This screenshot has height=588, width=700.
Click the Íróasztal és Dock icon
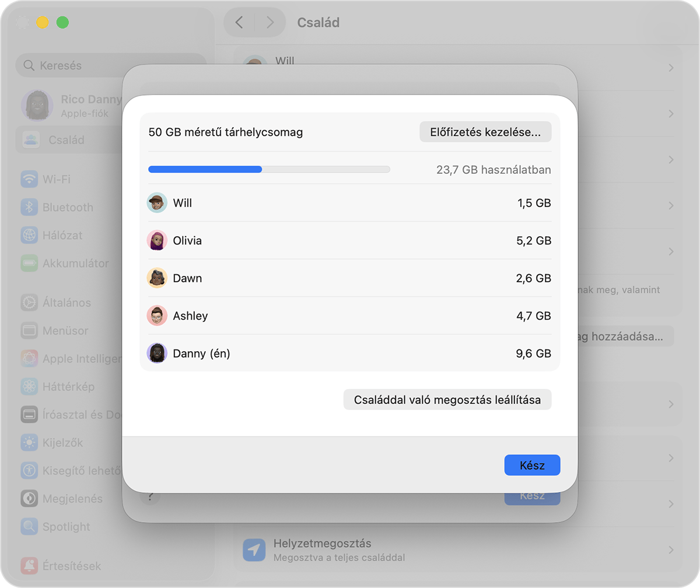(29, 415)
